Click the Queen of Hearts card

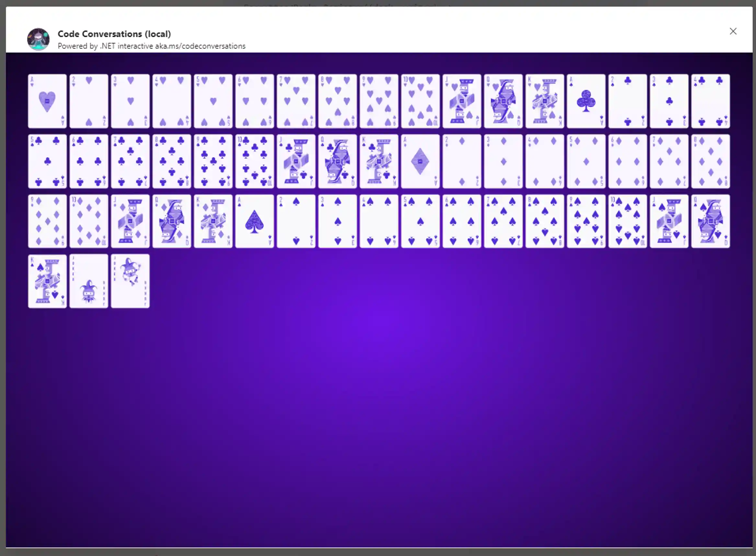[503, 101]
